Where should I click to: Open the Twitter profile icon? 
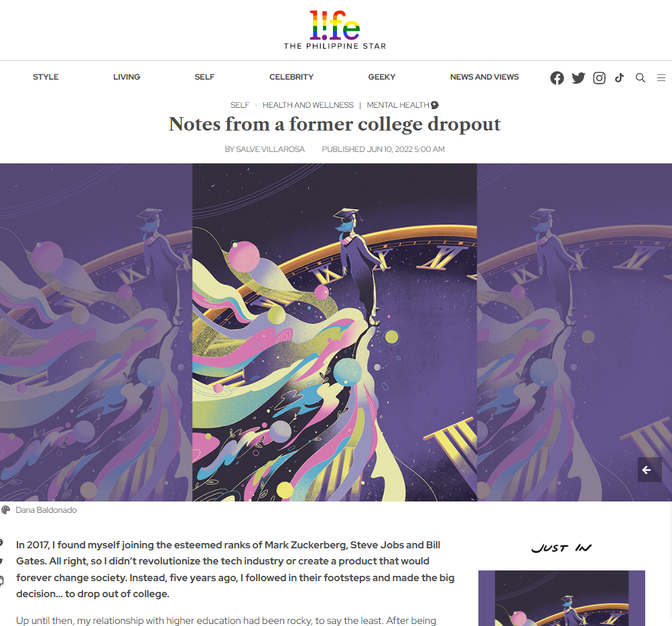(578, 78)
